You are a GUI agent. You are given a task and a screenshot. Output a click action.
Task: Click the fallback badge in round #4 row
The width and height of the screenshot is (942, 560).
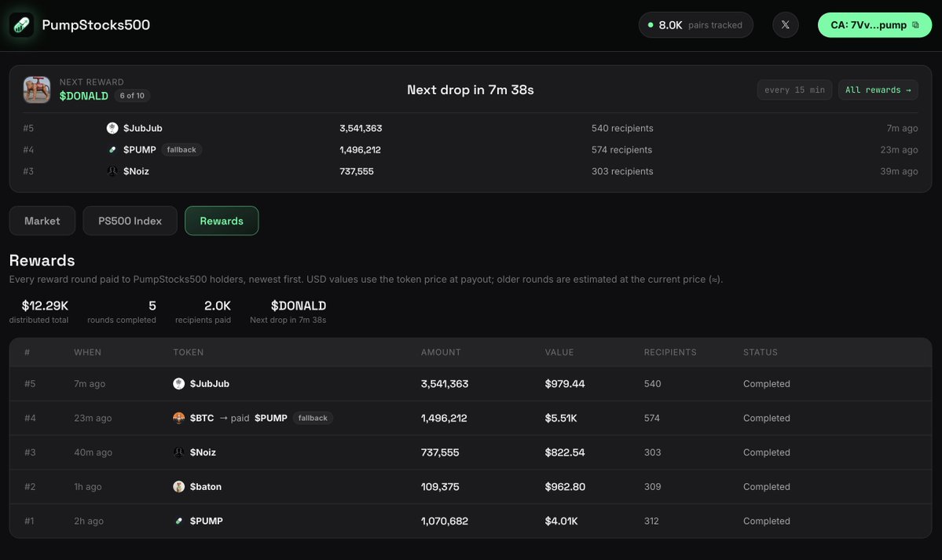(x=313, y=418)
